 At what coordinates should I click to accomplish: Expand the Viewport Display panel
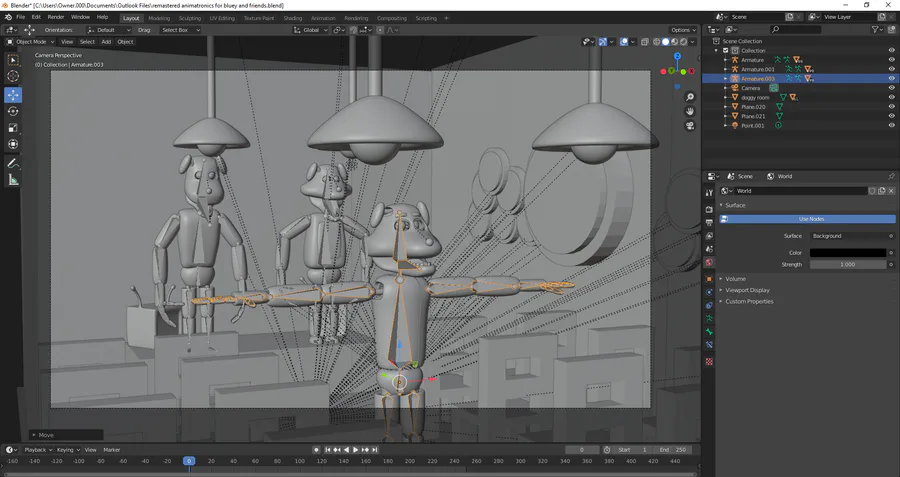point(747,290)
